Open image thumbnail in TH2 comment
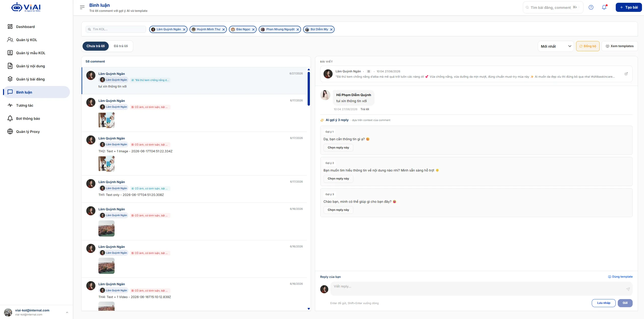 (x=106, y=164)
